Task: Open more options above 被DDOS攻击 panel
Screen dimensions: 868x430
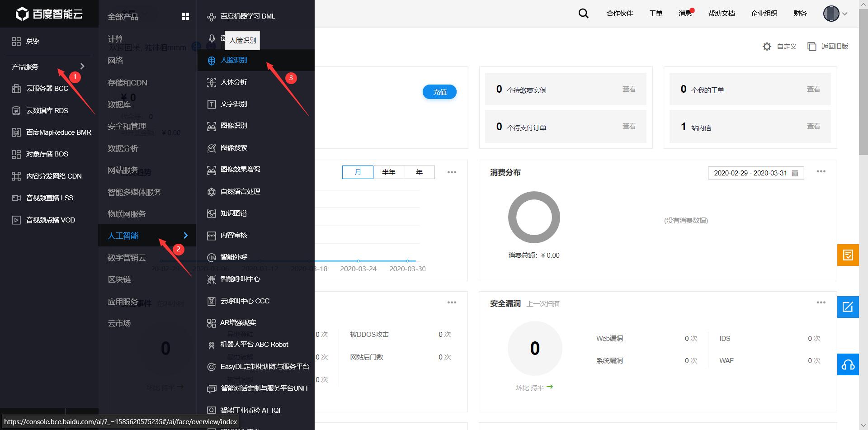Action: pos(452,302)
